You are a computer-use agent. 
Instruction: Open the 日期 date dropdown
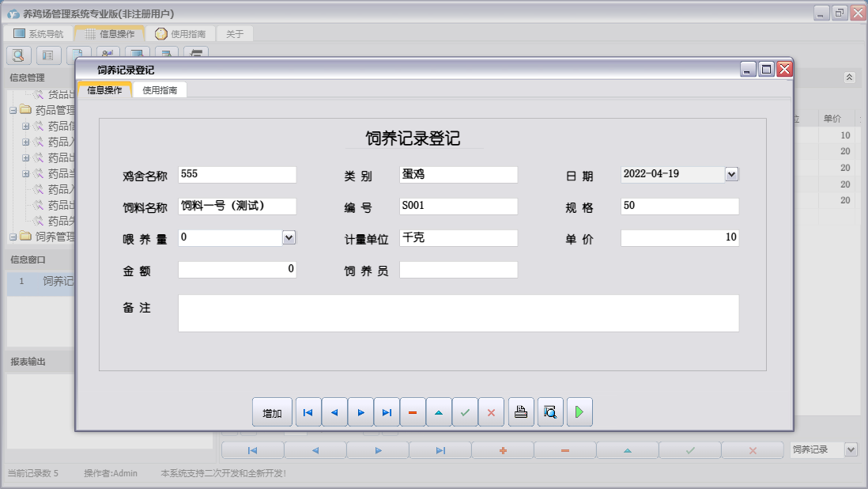pos(731,174)
